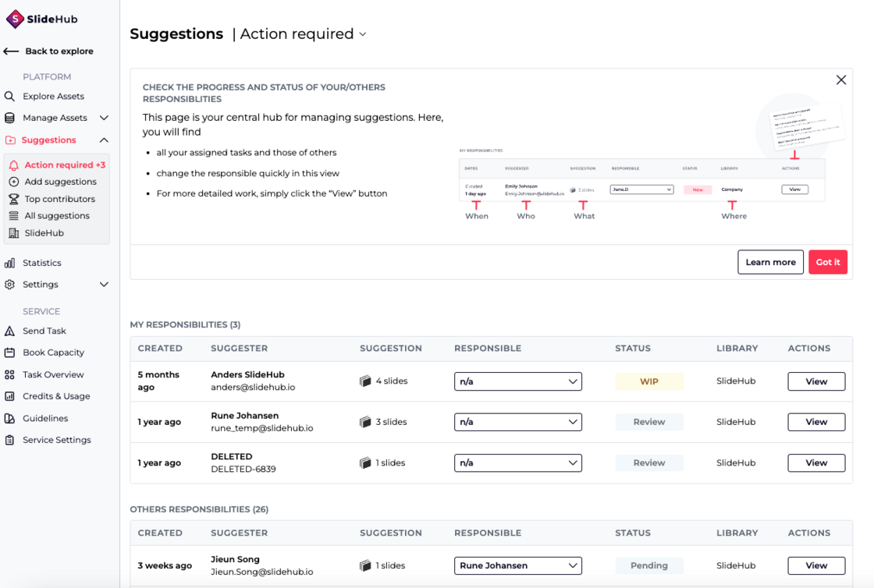Open All suggestions menu item
This screenshot has height=588, width=874.
click(x=57, y=216)
